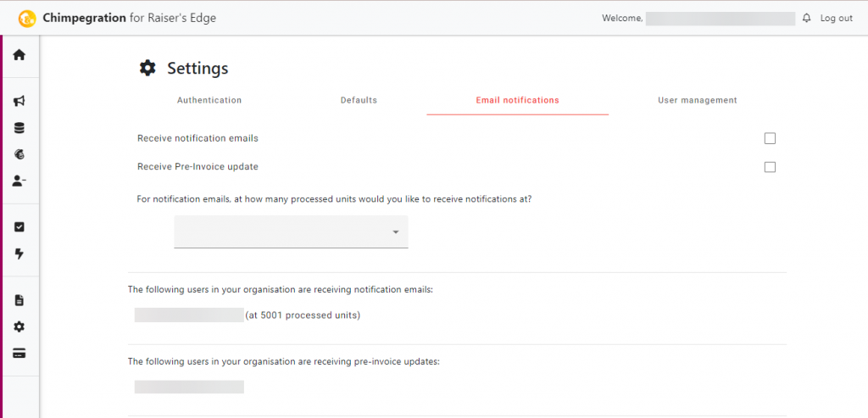
Task: Click the Log out link
Action: click(837, 19)
